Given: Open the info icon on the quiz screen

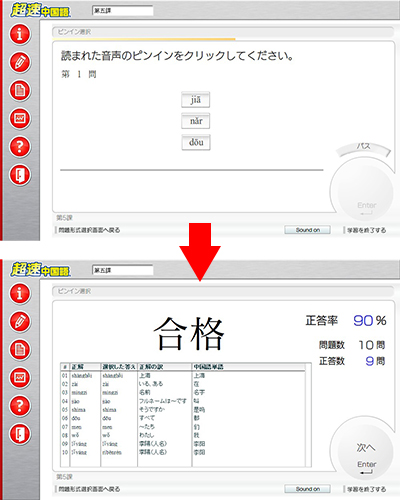Looking at the screenshot, I should pos(20,34).
